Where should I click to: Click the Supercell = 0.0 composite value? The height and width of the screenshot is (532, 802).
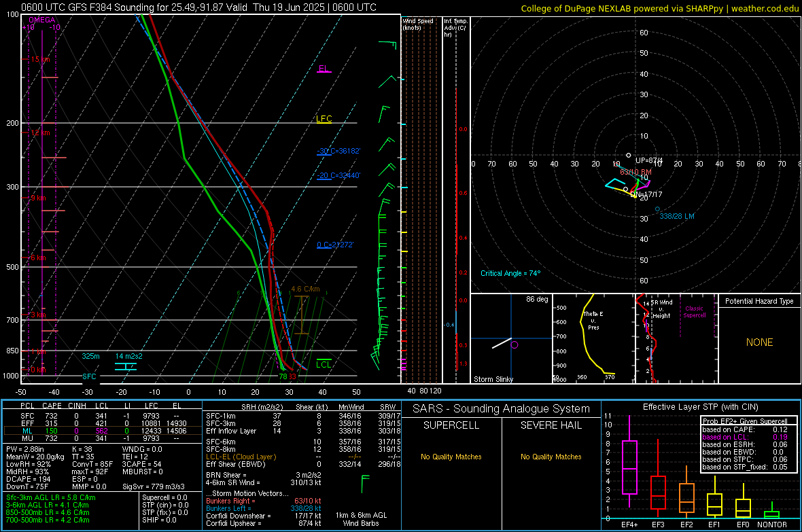point(164,497)
